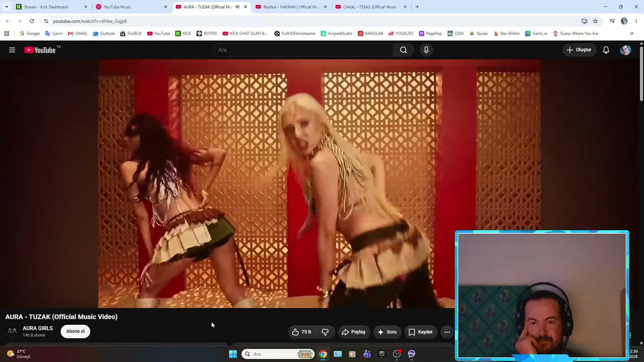The height and width of the screenshot is (362, 644).
Task: Start voice search with microphone icon
Action: 426,50
